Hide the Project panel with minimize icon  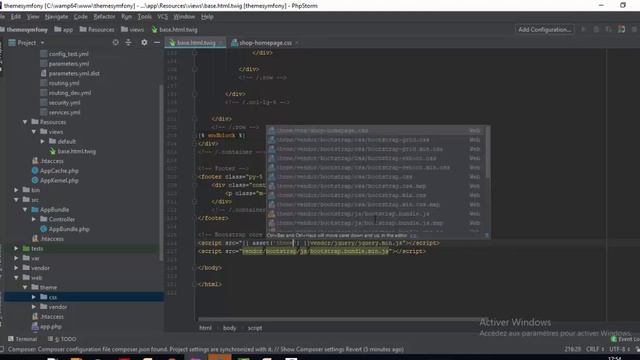tap(157, 42)
